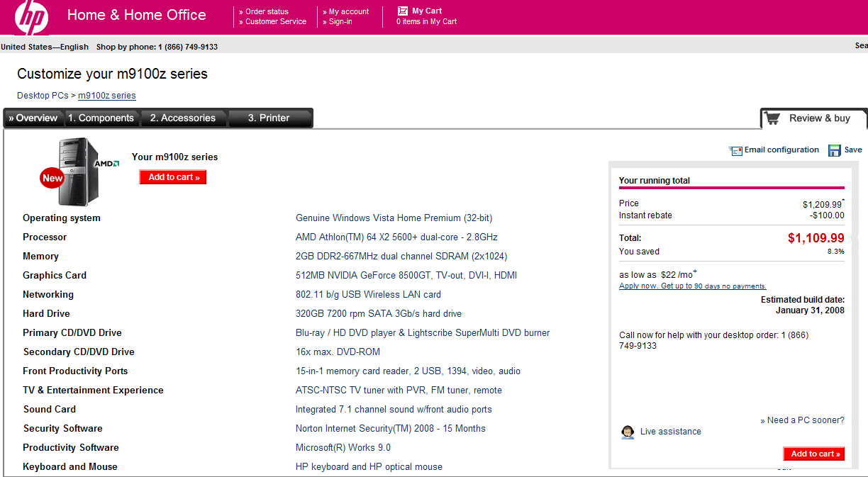Viewport: 868px width, 477px height.
Task: Click the Security Software label
Action: [x=62, y=429]
